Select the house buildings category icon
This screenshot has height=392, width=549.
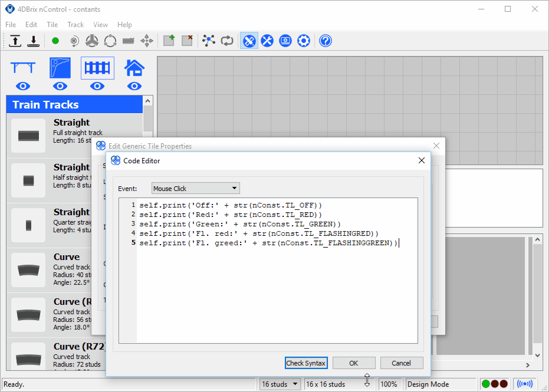134,68
